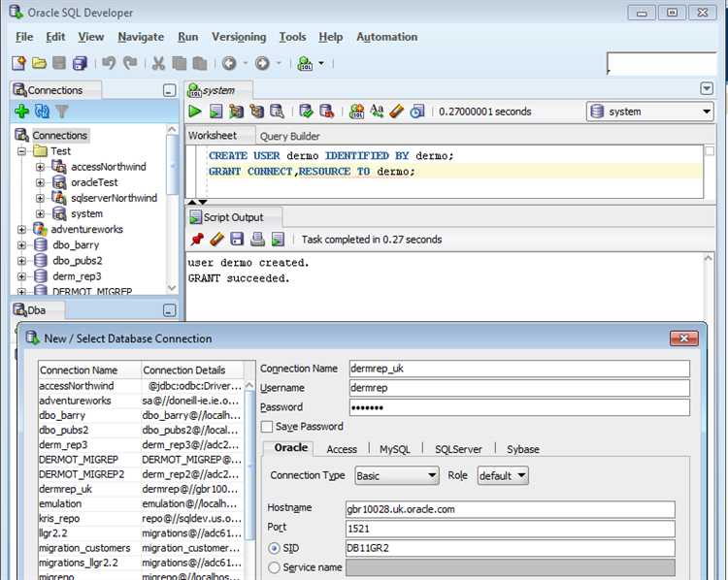The height and width of the screenshot is (580, 728).
Task: Click the filter funnel icon in Connections panel
Action: [62, 112]
